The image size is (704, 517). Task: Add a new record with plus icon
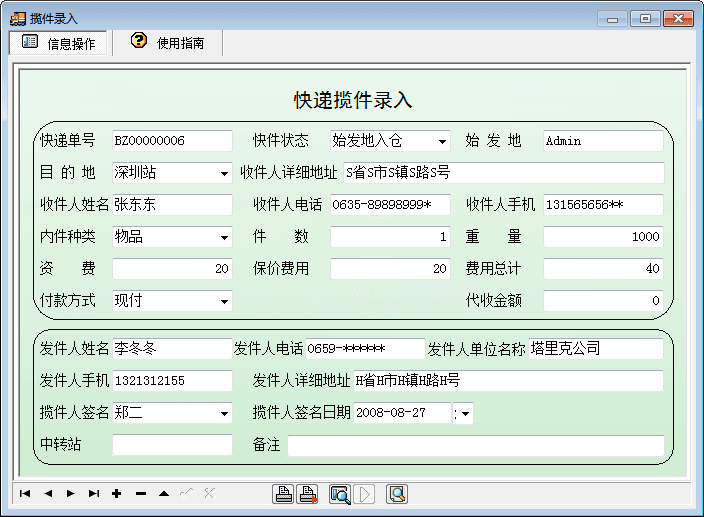tap(117, 493)
